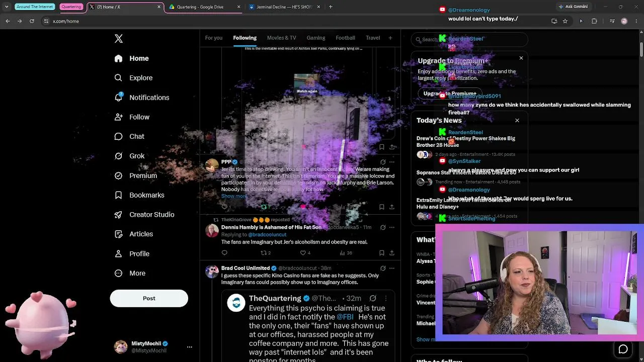644x362 pixels.
Task: Open MistyMochii account options menu
Action: pyautogui.click(x=190, y=347)
